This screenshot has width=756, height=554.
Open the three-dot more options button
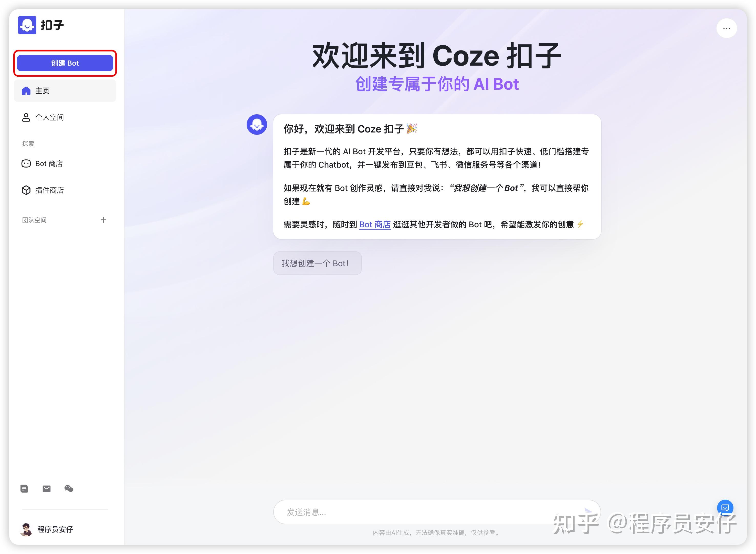pos(727,28)
